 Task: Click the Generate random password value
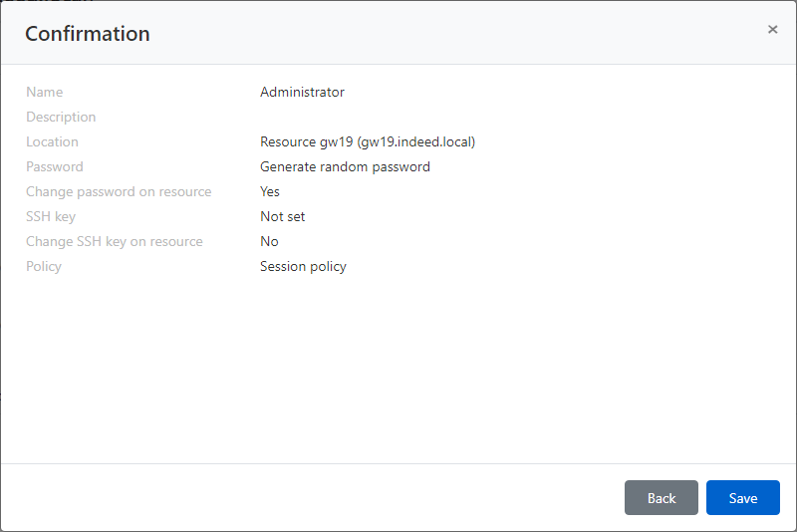pos(345,166)
